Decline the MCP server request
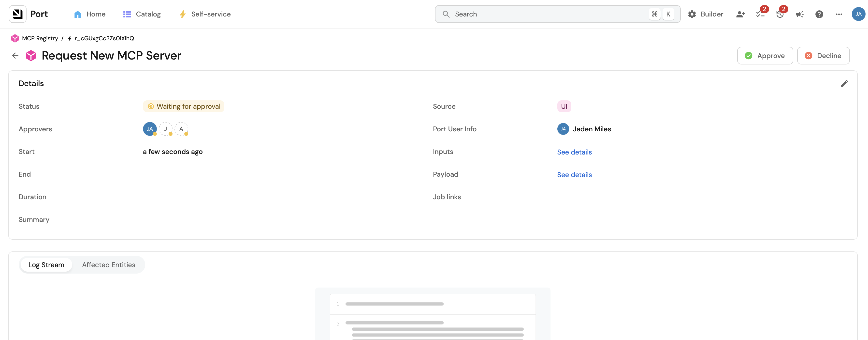This screenshot has width=868, height=340. point(823,56)
